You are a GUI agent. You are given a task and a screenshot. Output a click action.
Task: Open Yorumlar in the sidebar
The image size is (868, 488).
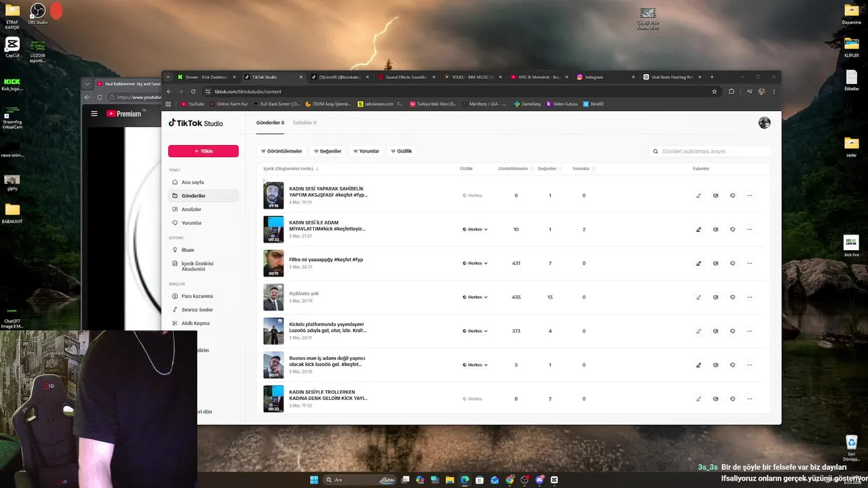(x=203, y=223)
